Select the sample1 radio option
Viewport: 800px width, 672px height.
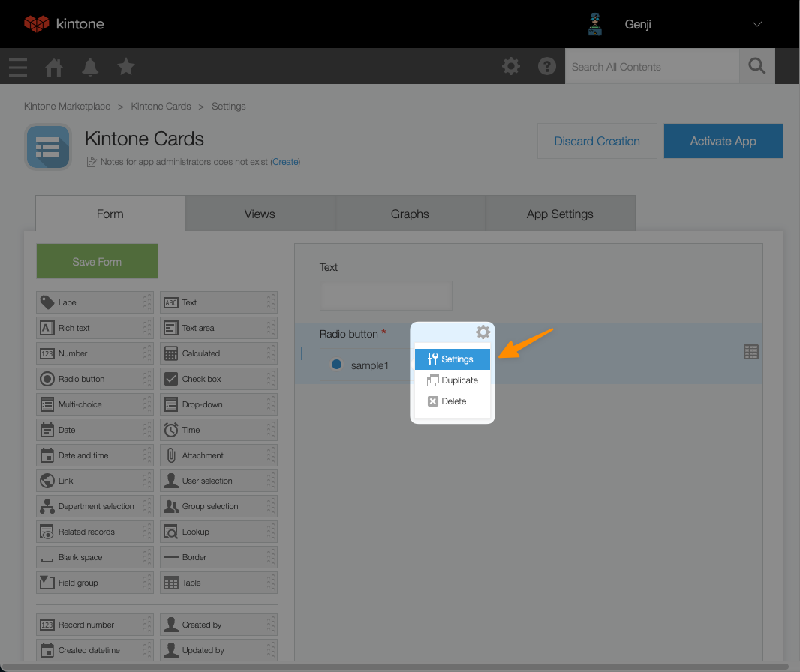336,364
